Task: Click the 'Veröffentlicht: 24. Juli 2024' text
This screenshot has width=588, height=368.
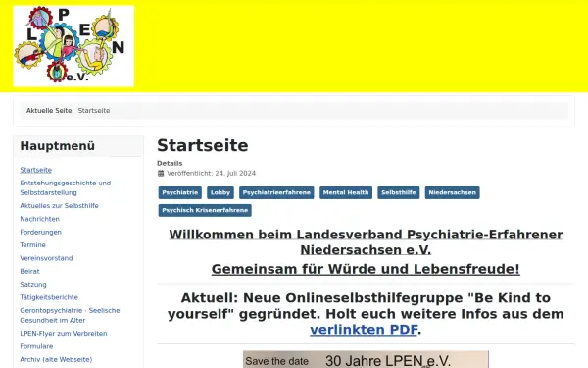Action: tap(211, 173)
